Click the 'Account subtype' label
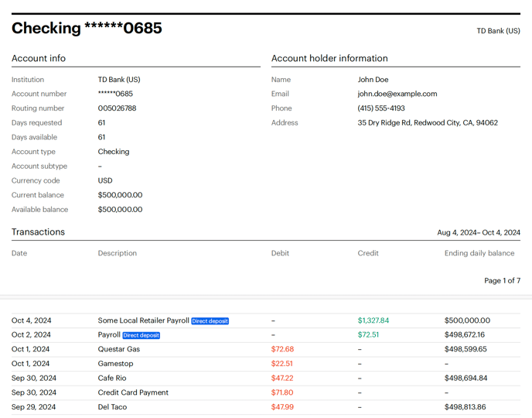 [x=39, y=166]
